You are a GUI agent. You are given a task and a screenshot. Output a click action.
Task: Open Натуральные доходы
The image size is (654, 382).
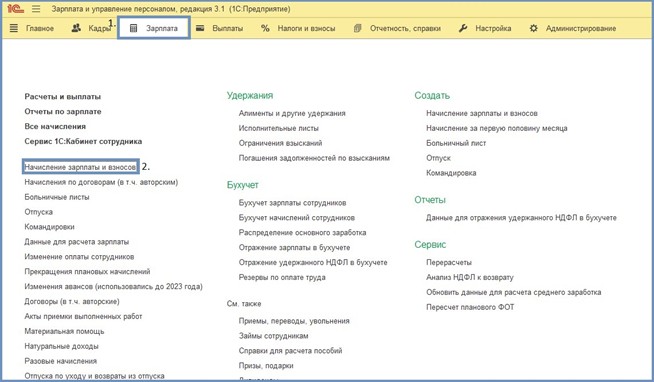click(61, 346)
